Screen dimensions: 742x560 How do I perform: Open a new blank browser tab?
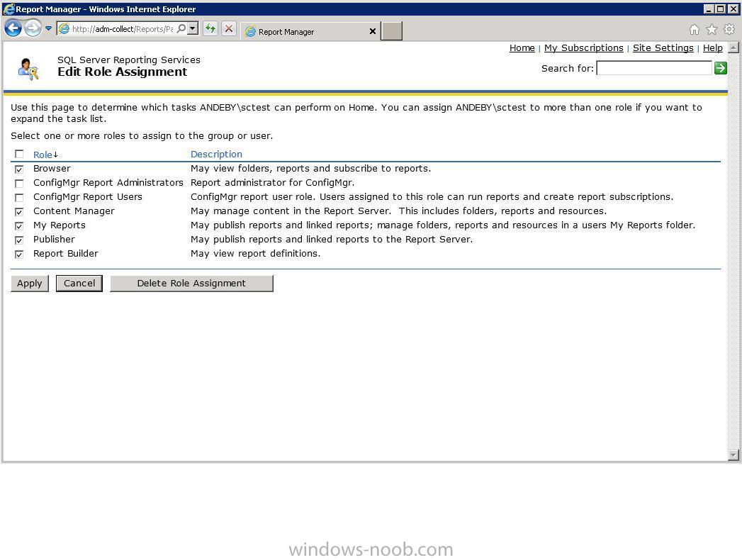click(x=392, y=31)
